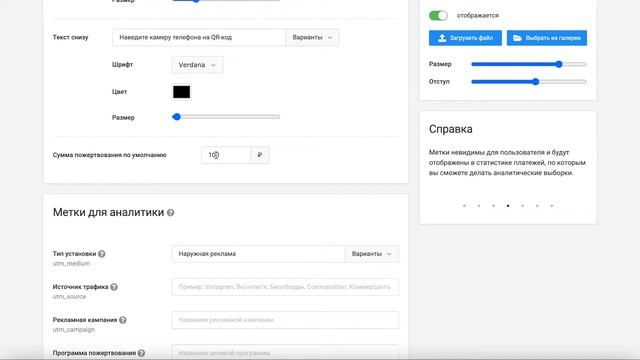
Task: Click the default donation amount field
Action: click(x=226, y=155)
